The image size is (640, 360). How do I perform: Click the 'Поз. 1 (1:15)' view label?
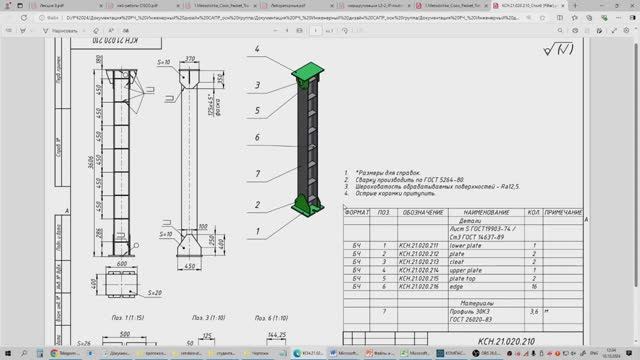click(128, 317)
